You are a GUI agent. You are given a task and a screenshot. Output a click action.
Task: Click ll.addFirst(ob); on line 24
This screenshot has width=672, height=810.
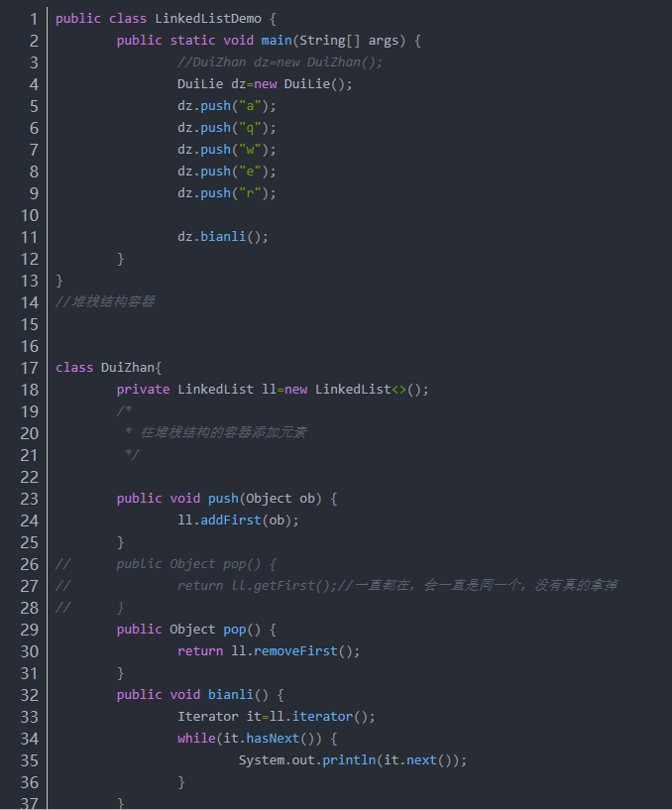pyautogui.click(x=238, y=521)
